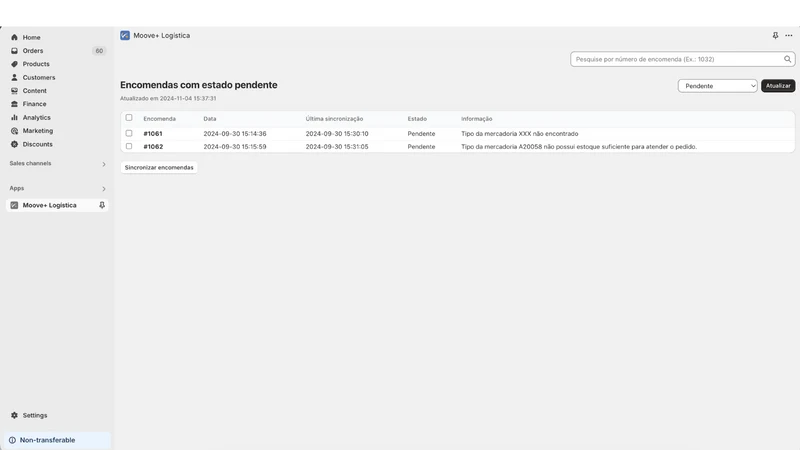The height and width of the screenshot is (450, 800).
Task: Click the search magnifier icon
Action: [787, 59]
